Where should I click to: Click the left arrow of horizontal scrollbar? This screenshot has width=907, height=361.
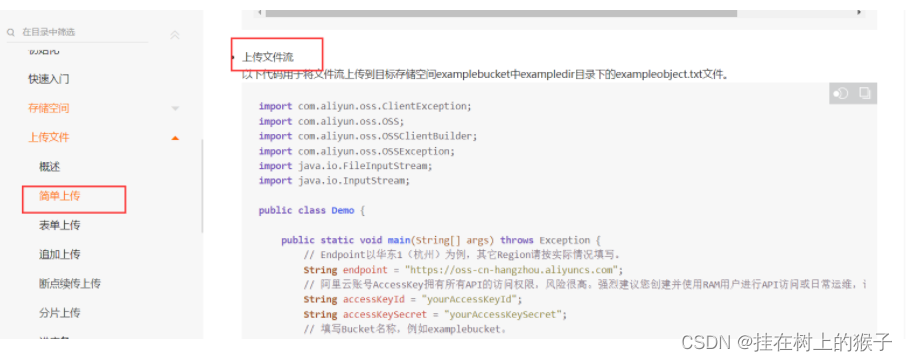(260, 13)
